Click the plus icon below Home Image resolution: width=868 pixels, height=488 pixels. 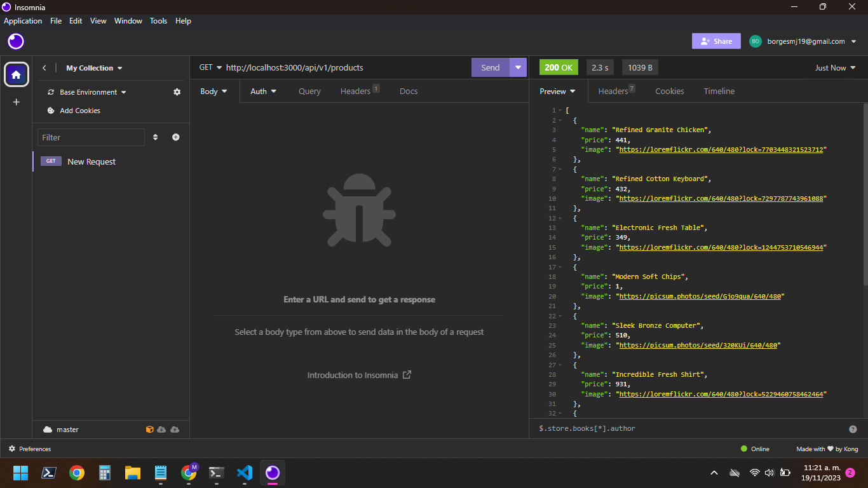(x=17, y=102)
